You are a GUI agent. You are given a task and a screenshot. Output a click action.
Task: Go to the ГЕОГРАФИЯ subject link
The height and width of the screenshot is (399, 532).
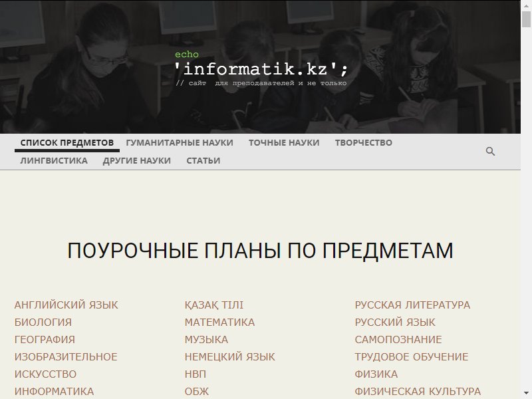[45, 339]
